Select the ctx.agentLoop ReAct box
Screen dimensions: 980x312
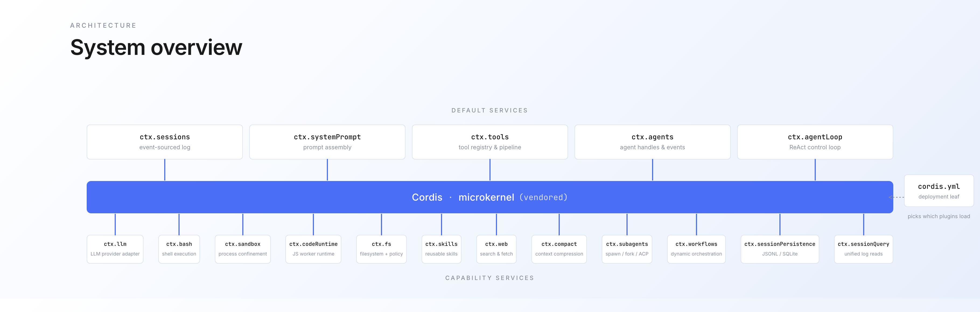click(x=815, y=142)
